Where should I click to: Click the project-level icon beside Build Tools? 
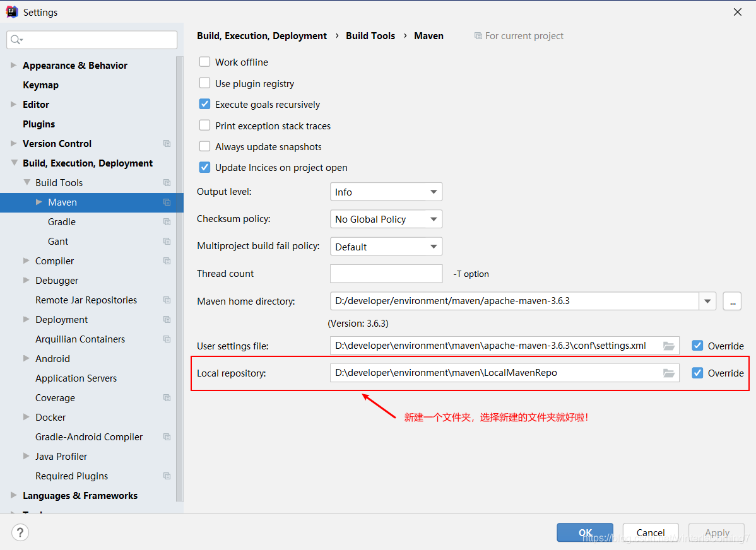point(167,183)
